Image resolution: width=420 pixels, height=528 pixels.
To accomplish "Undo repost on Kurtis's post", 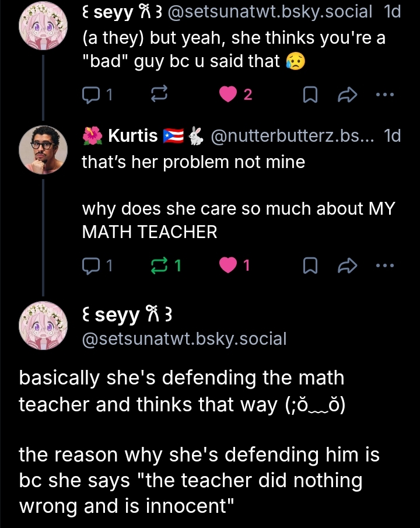I will [159, 266].
